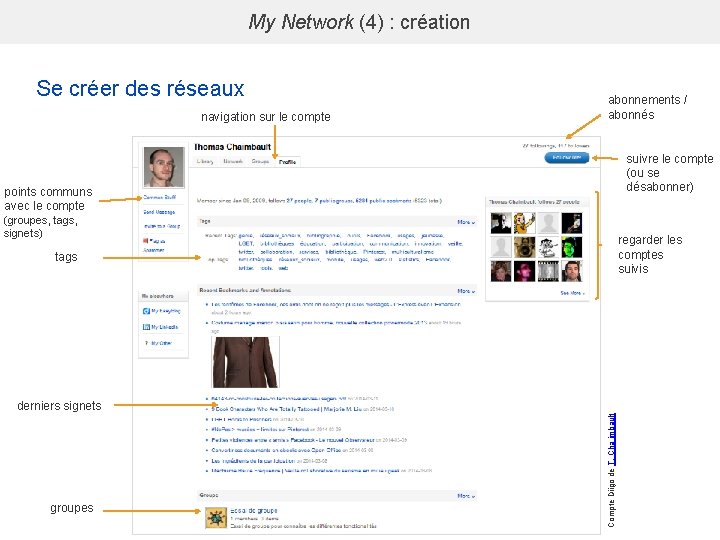Click the '27 people' follows link
The width and height of the screenshot is (720, 540).
(x=299, y=201)
